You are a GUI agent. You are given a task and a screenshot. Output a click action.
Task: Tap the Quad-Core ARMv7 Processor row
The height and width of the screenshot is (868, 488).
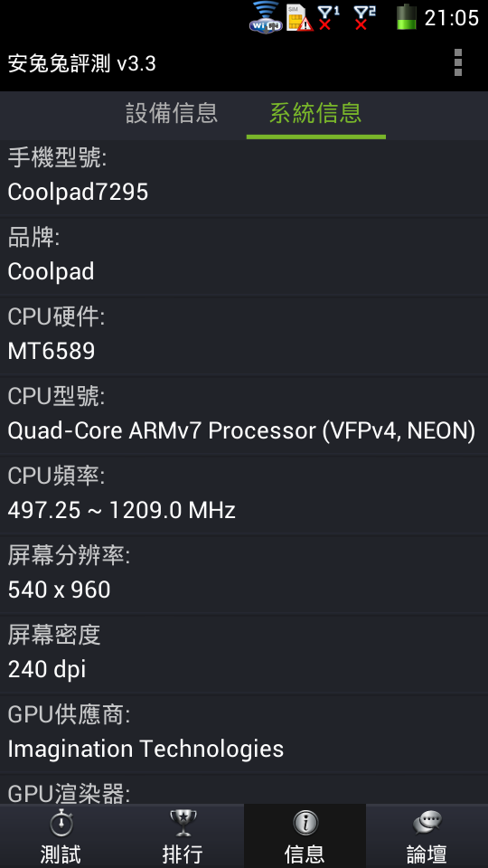tap(244, 414)
